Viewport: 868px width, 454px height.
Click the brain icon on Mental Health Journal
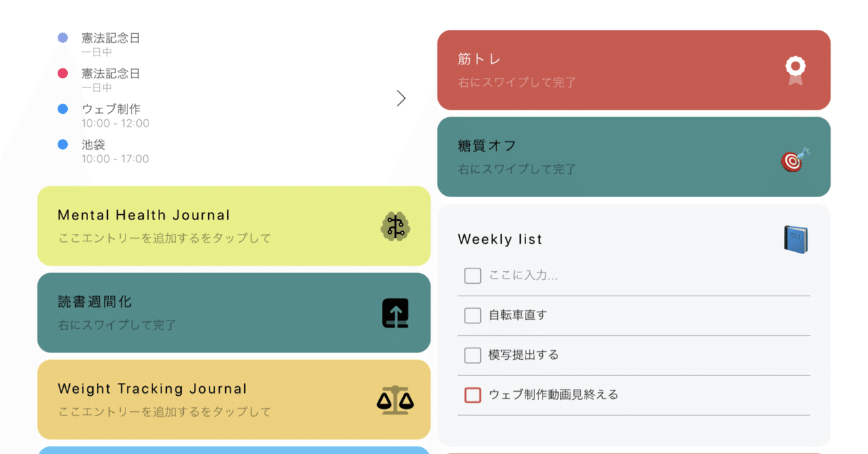(x=396, y=226)
